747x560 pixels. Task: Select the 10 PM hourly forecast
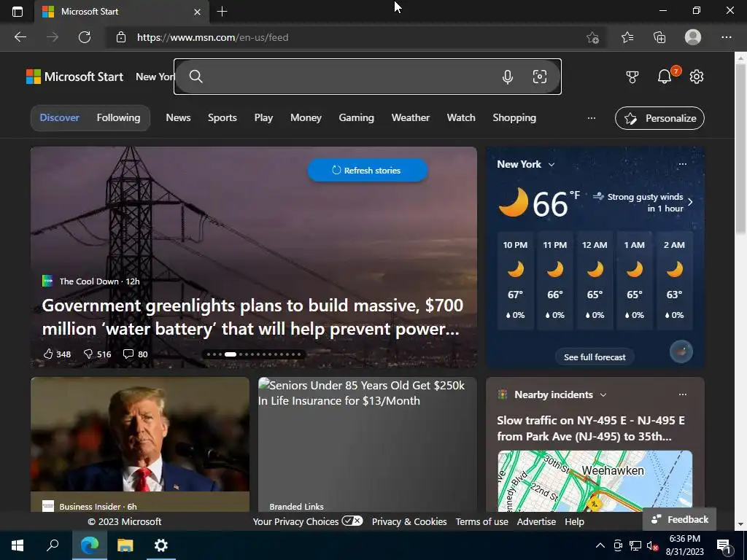point(515,280)
